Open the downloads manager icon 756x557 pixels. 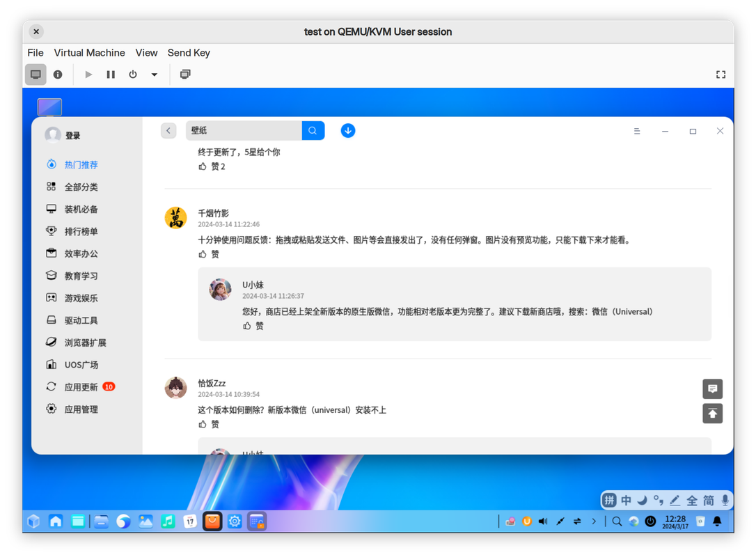point(347,131)
